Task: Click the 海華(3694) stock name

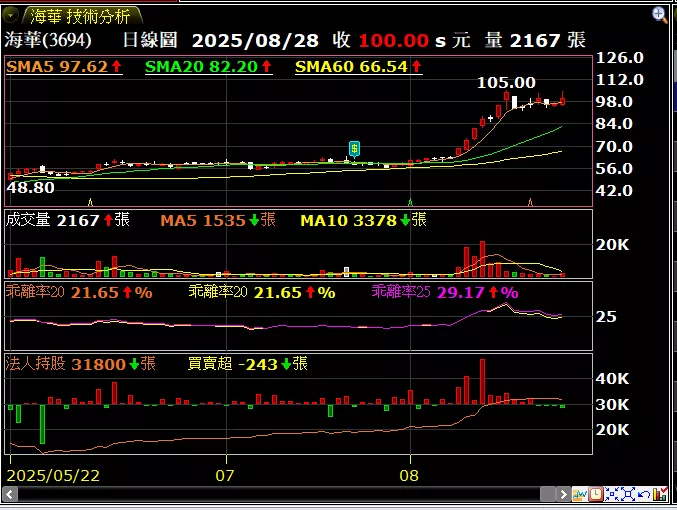Action: (x=48, y=40)
